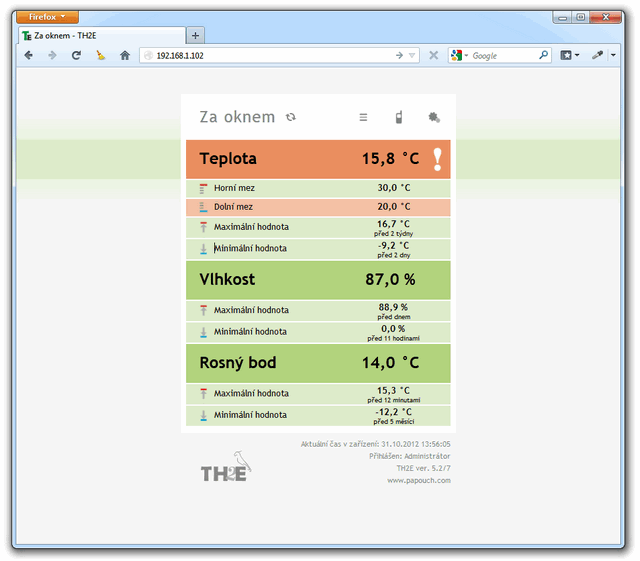Reload the page with browser reload button
The image size is (640, 561).
point(76,55)
